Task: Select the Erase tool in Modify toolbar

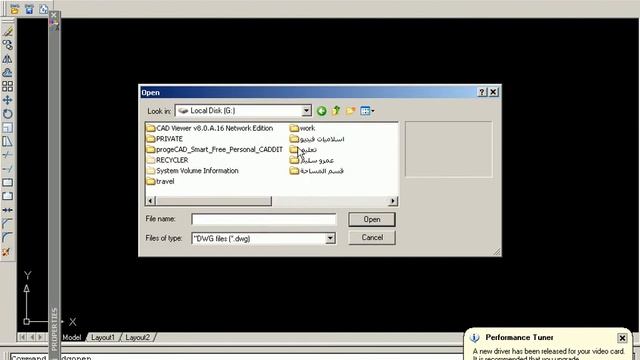Action: coord(7,31)
